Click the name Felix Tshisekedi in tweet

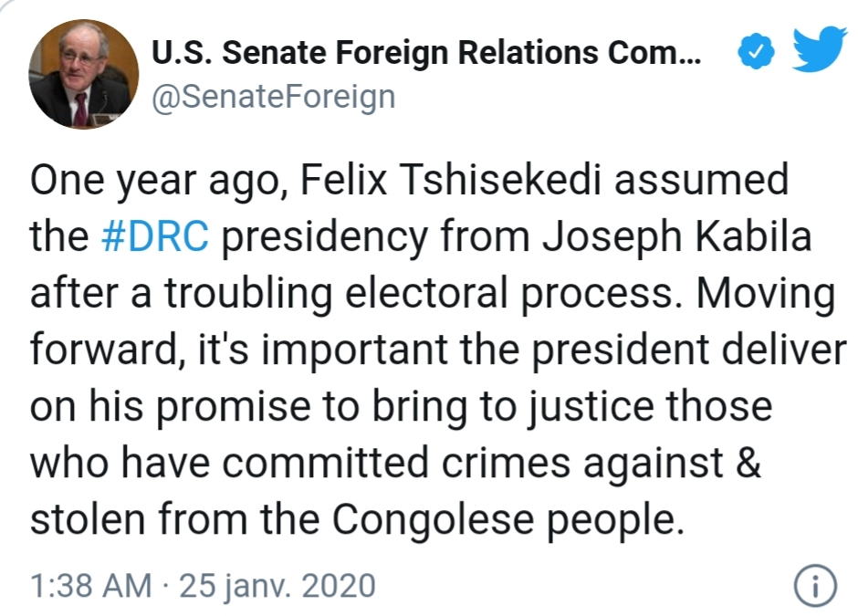(450, 180)
